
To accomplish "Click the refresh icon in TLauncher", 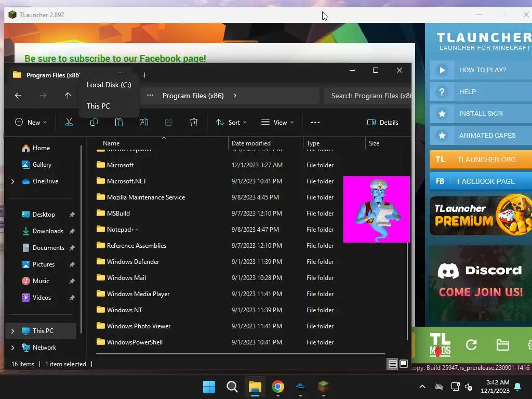I will [471, 345].
